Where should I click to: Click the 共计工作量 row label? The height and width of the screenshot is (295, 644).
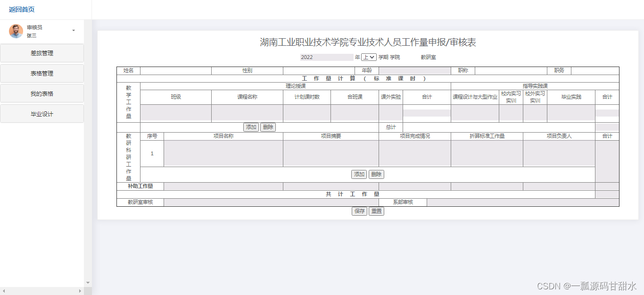tap(353, 194)
